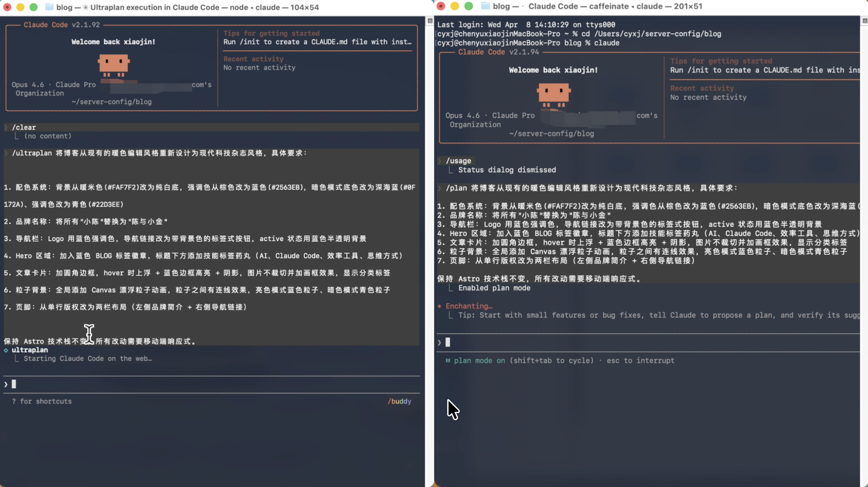This screenshot has width=868, height=487.
Task: Click the pause icon beside plan mode on
Action: (448, 360)
